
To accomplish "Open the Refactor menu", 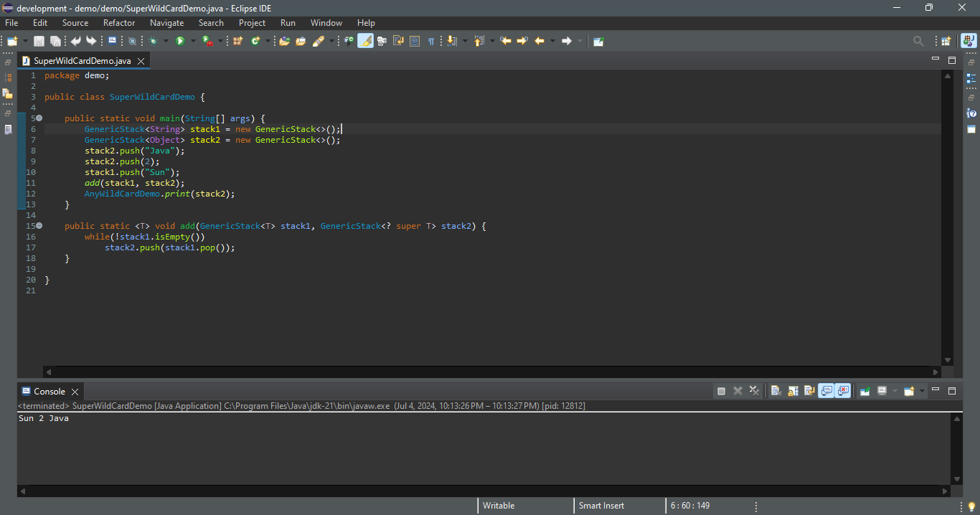I will pyautogui.click(x=119, y=23).
